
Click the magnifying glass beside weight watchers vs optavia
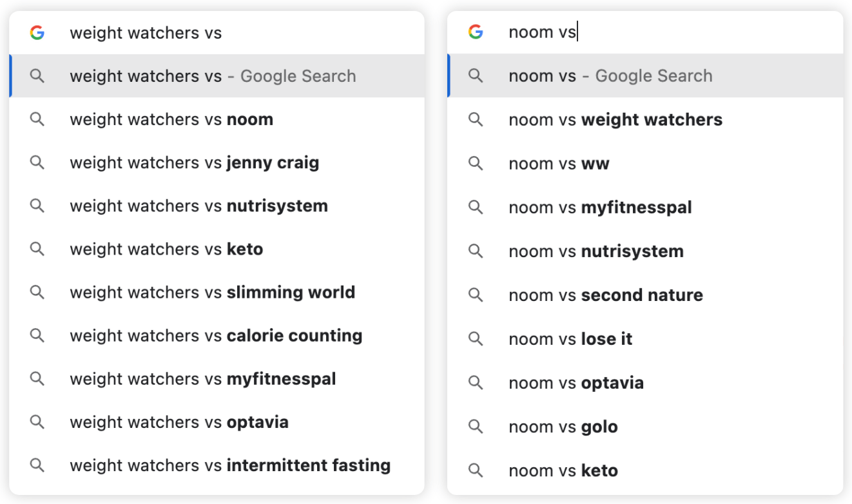coord(37,422)
